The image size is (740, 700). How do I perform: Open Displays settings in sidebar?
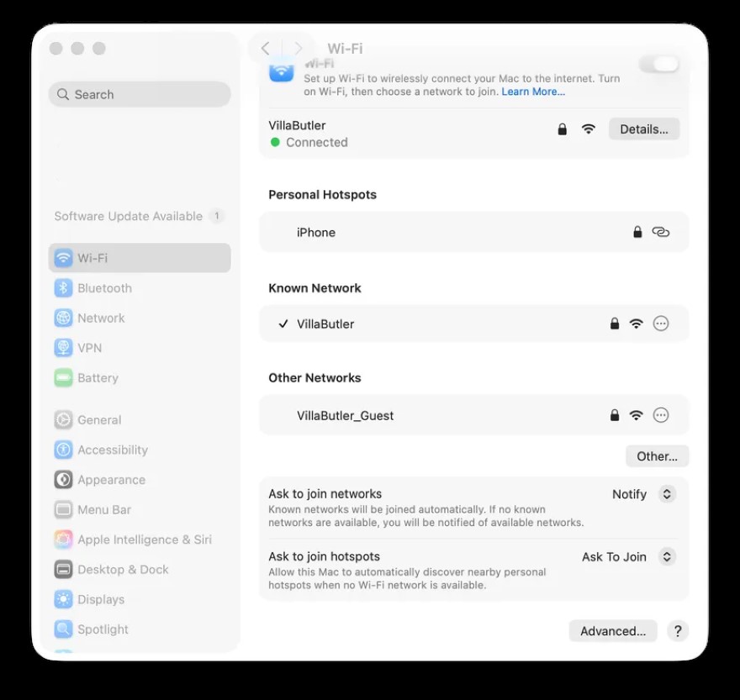click(x=101, y=599)
